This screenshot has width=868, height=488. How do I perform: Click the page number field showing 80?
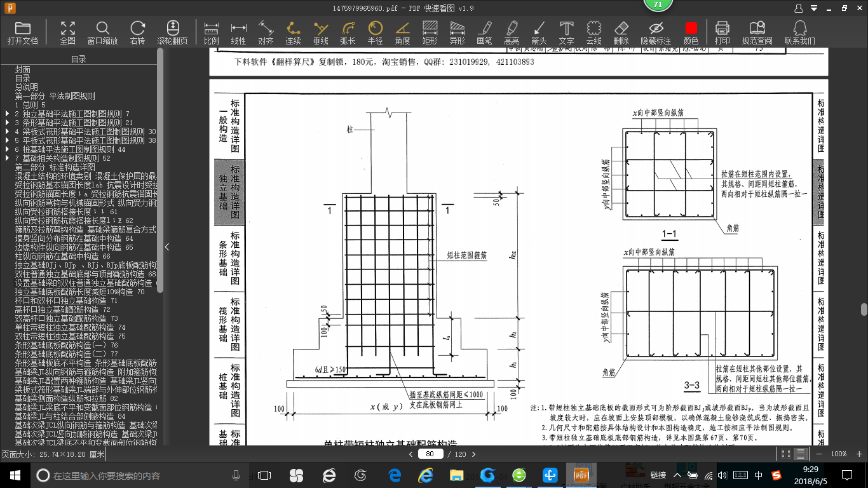pyautogui.click(x=431, y=454)
